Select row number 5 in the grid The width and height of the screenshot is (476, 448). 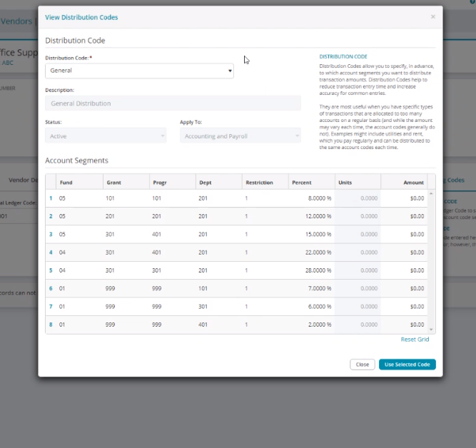coord(51,270)
